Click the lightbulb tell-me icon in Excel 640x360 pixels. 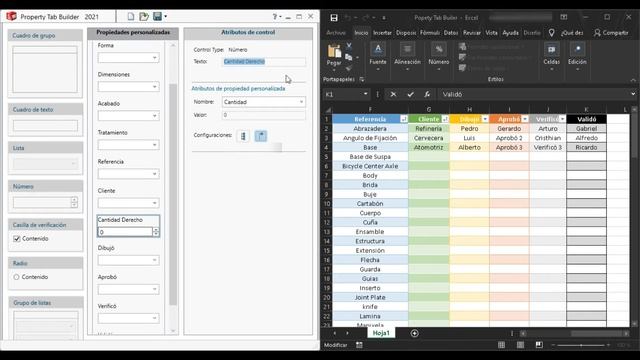tap(551, 33)
